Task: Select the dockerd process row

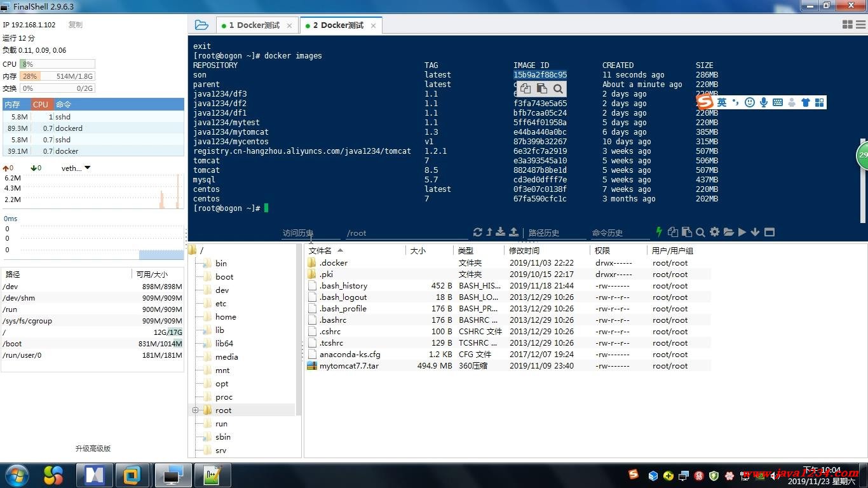Action: [93, 128]
